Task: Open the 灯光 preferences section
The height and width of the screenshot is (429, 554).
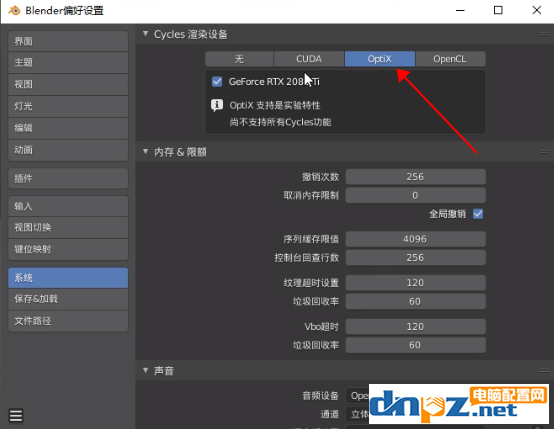Action: [68, 106]
